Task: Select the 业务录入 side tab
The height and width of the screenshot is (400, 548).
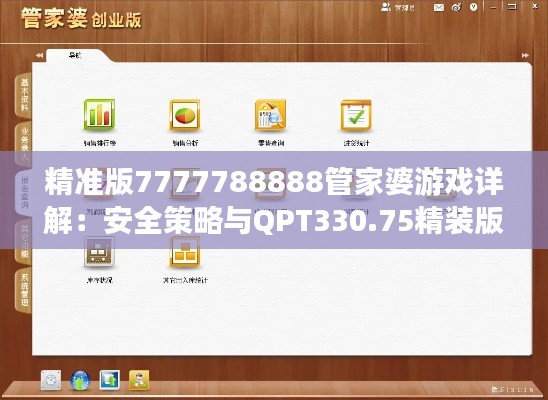Action: (x=23, y=144)
